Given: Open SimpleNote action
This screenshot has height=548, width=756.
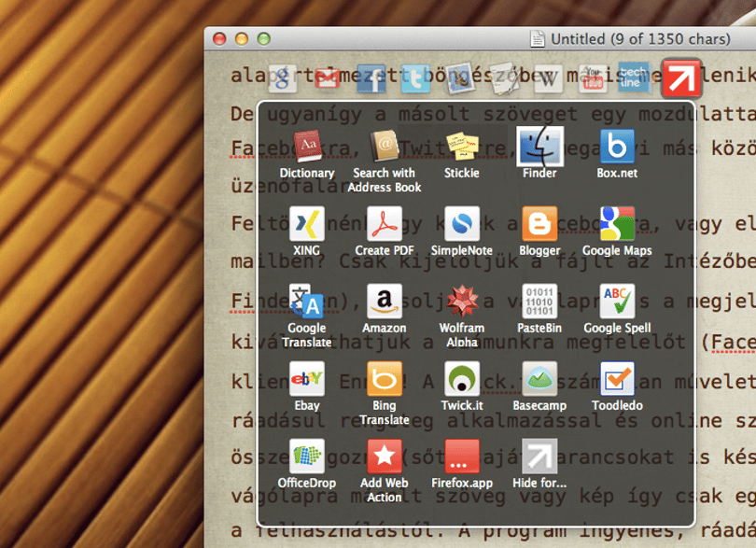Looking at the screenshot, I should [462, 223].
